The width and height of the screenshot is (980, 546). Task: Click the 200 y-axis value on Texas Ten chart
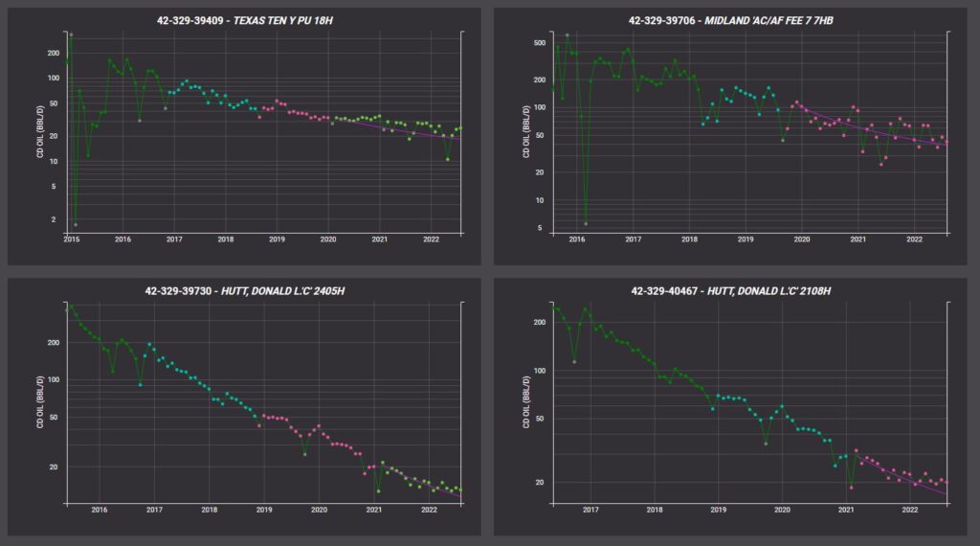click(x=53, y=53)
